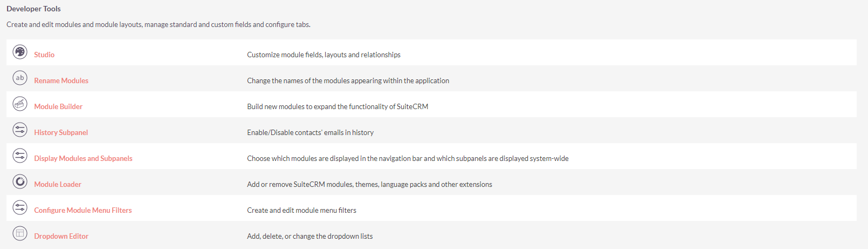This screenshot has width=868, height=249.
Task: Click 'Add, delete, or change the dropdown lists' text
Action: 309,236
